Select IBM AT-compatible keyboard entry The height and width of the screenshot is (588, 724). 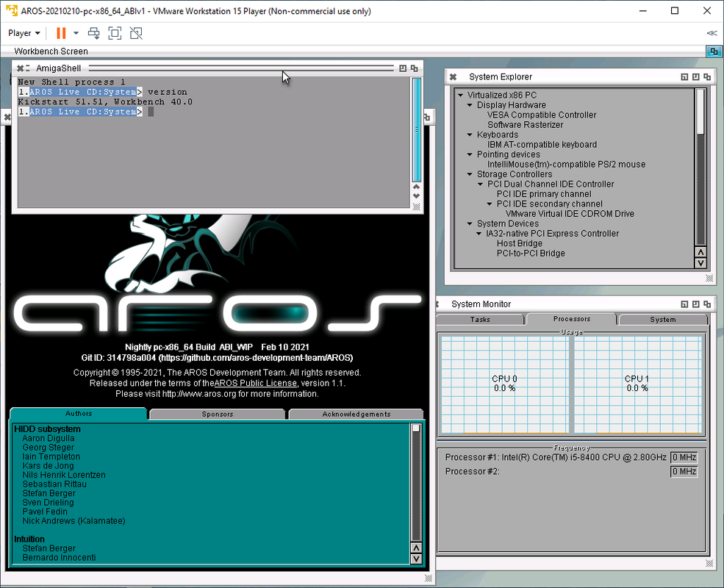tap(542, 145)
